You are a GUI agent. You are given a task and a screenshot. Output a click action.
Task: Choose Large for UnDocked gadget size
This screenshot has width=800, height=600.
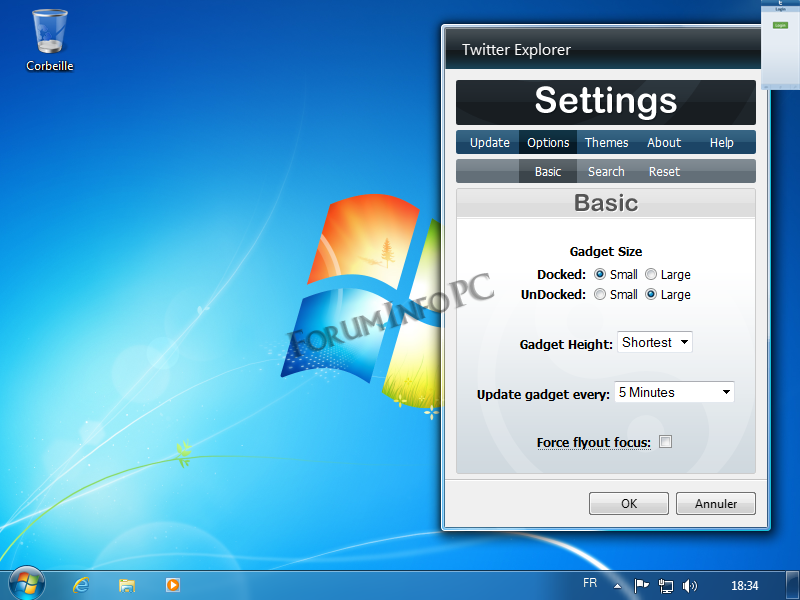(x=651, y=294)
